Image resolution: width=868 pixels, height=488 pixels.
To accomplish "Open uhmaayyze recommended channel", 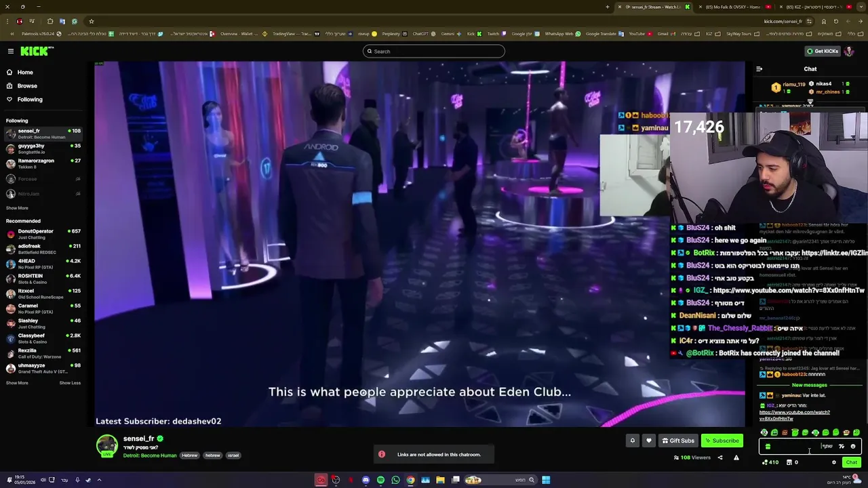I will [x=43, y=368].
